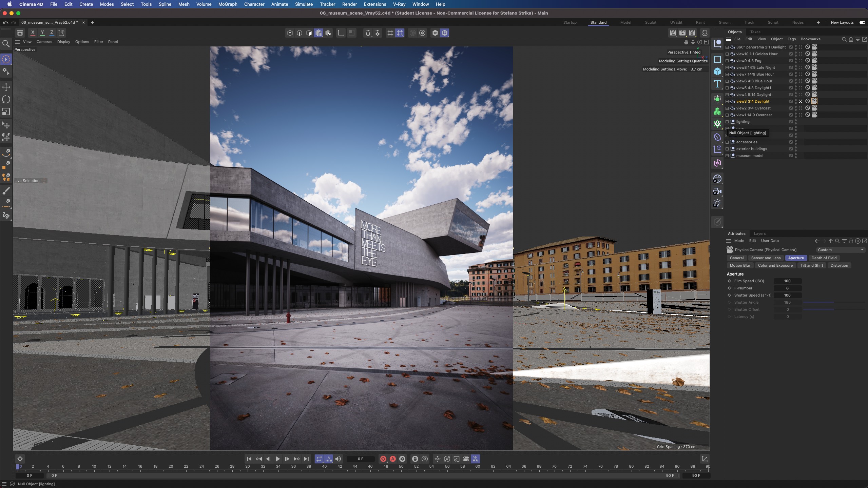Switch to the Sculpt layout
The width and height of the screenshot is (868, 488).
tap(650, 22)
